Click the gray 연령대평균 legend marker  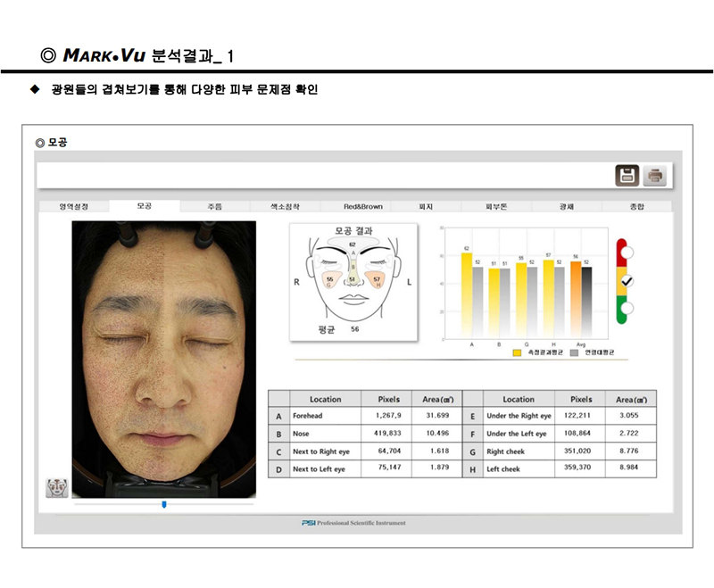point(572,352)
